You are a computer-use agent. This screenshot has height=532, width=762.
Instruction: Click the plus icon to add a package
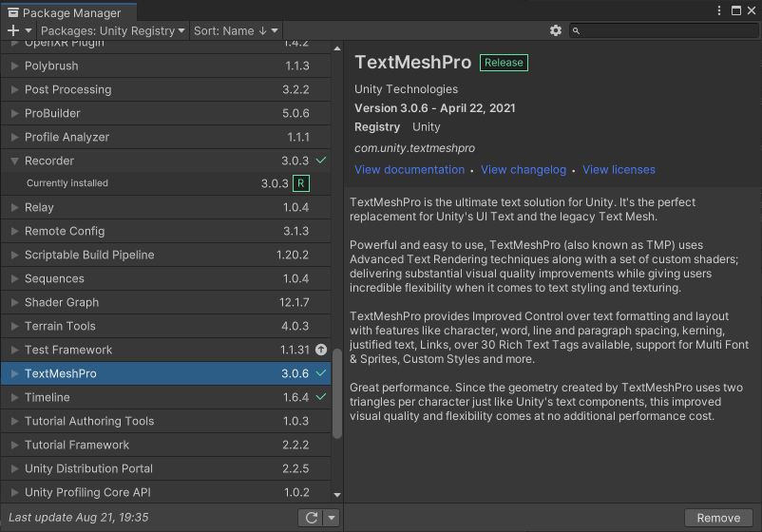(13, 30)
